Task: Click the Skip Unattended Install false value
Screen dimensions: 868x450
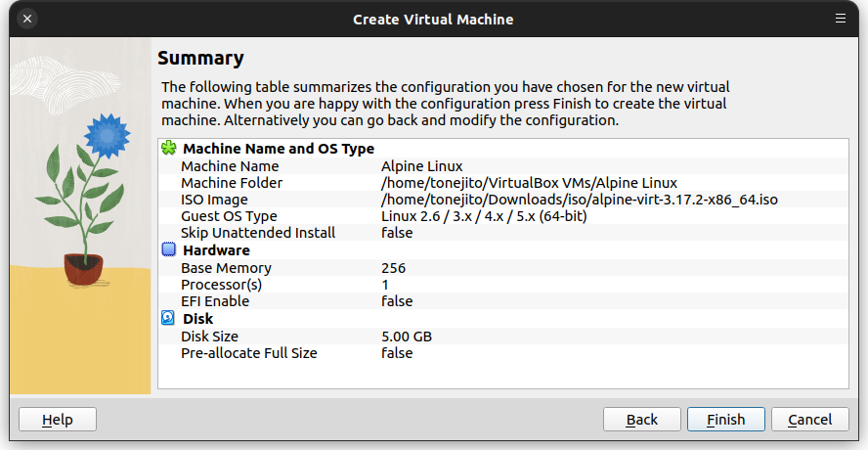Action: [x=397, y=233]
